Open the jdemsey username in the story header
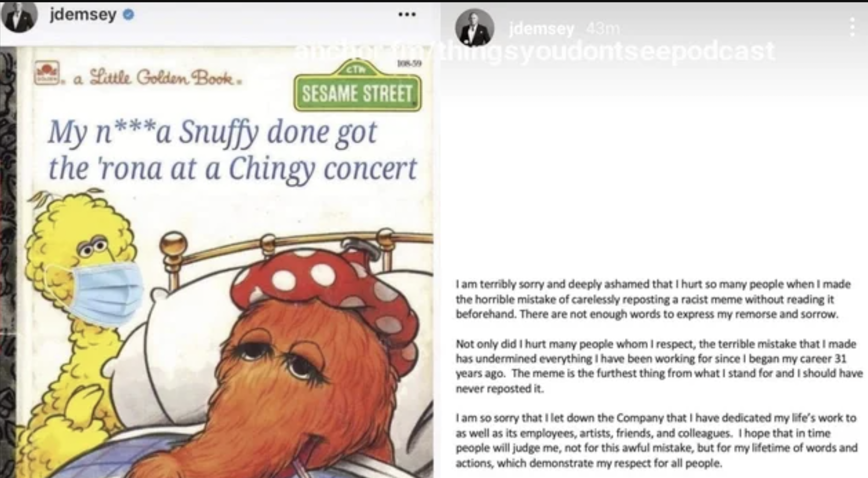The width and height of the screenshot is (868, 478). coord(542,29)
